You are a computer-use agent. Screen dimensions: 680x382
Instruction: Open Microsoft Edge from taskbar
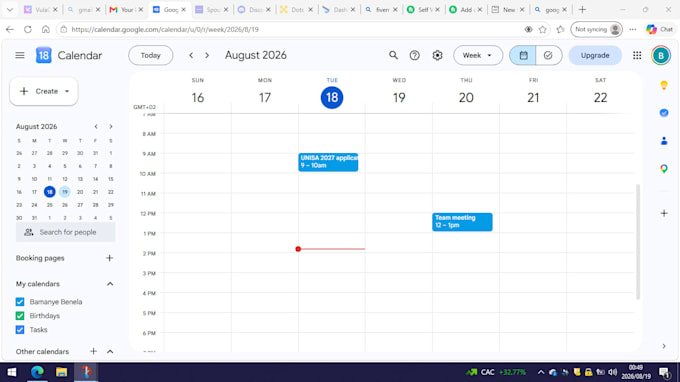coord(37,372)
